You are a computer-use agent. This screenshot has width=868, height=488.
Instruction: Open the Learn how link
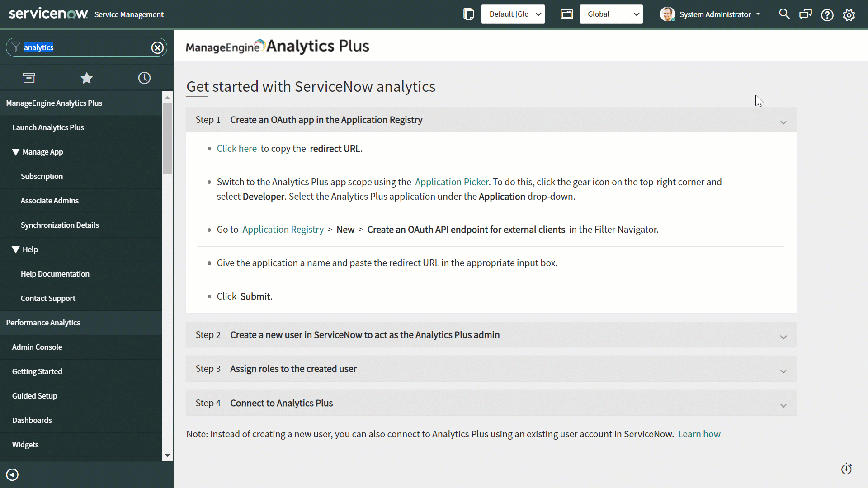[x=699, y=434]
